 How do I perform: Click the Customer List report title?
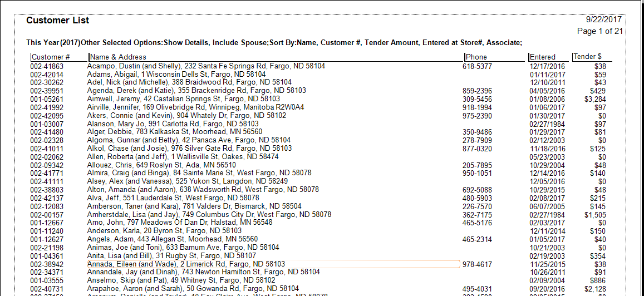tap(58, 21)
